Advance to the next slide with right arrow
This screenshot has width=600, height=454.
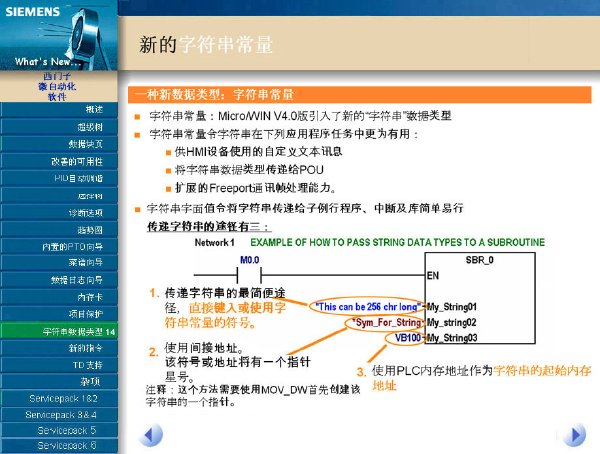pyautogui.click(x=575, y=435)
